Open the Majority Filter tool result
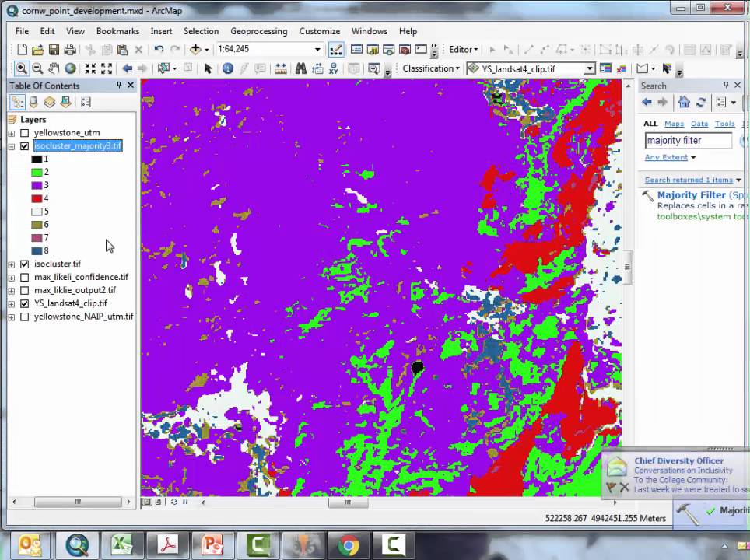The height and width of the screenshot is (560, 750). [x=691, y=195]
